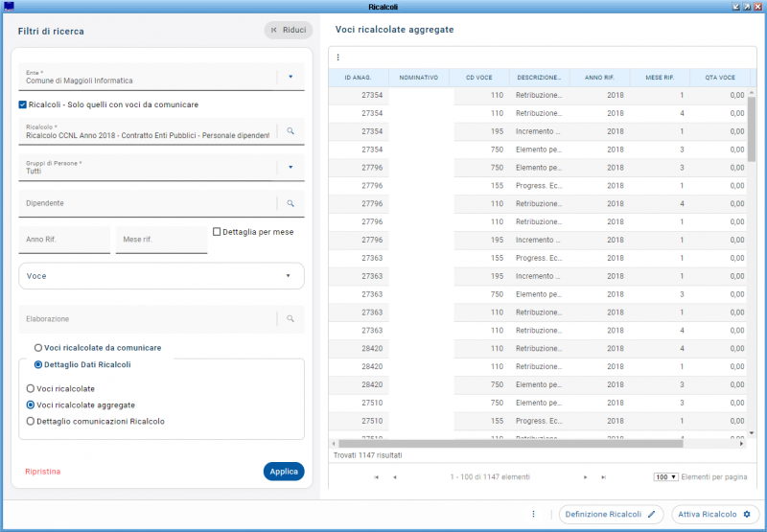Jump to the last results page

603,476
